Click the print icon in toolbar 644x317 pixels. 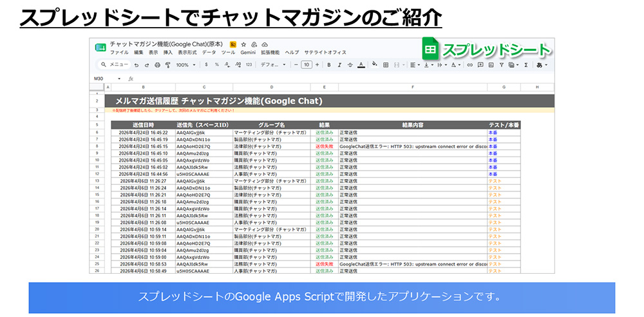[157, 65]
